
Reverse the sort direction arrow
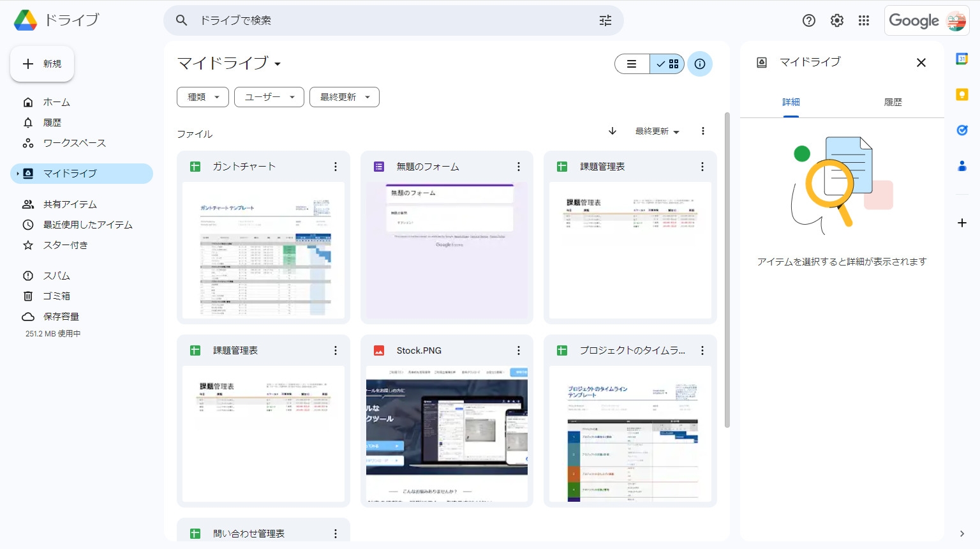(612, 131)
